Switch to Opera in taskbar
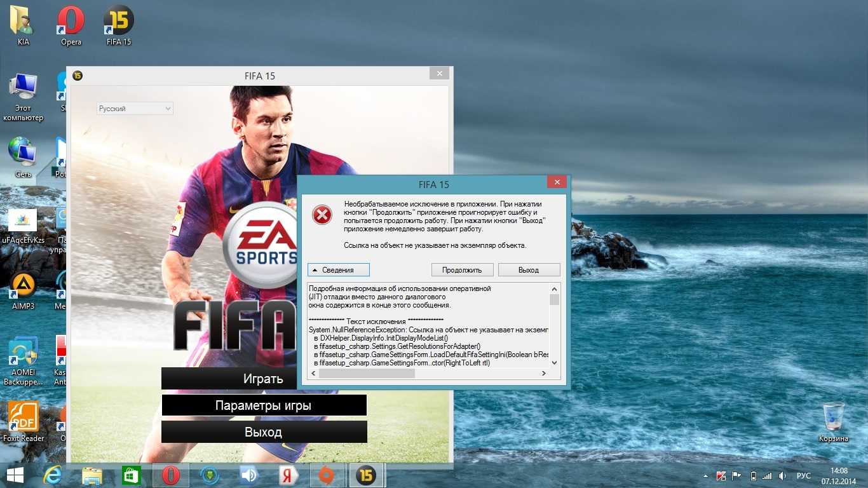 click(x=170, y=475)
